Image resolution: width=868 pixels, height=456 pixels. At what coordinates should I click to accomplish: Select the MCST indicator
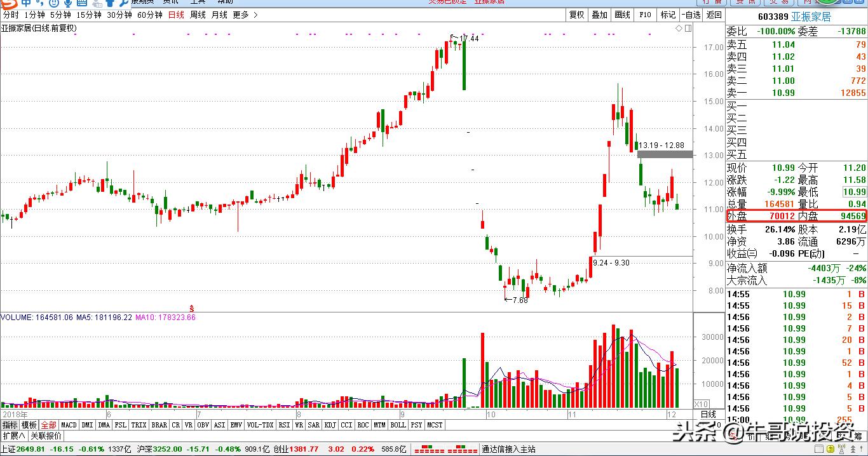[435, 425]
